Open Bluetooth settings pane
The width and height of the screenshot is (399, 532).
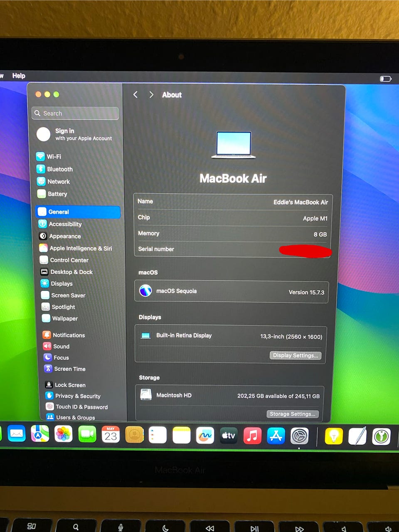click(54, 169)
